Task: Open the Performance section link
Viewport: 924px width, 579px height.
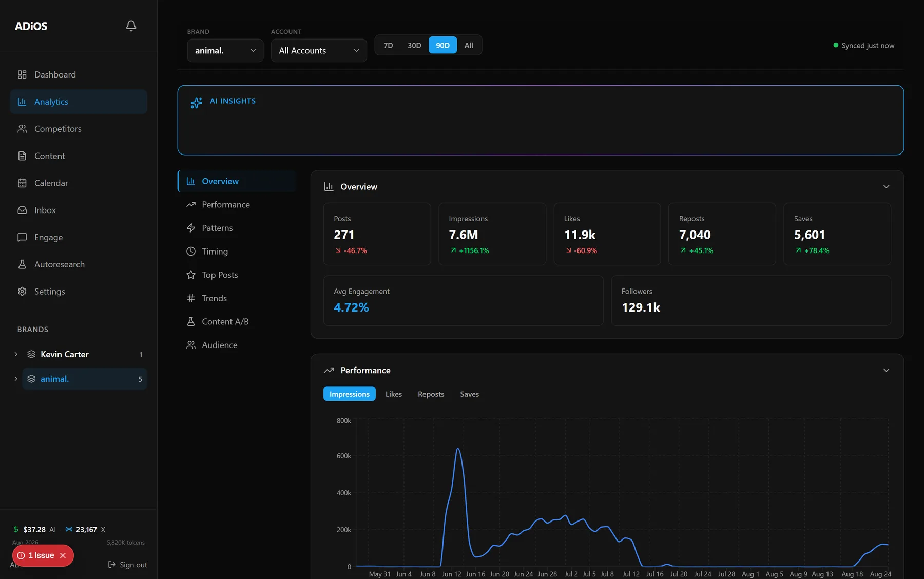Action: [x=237, y=204]
